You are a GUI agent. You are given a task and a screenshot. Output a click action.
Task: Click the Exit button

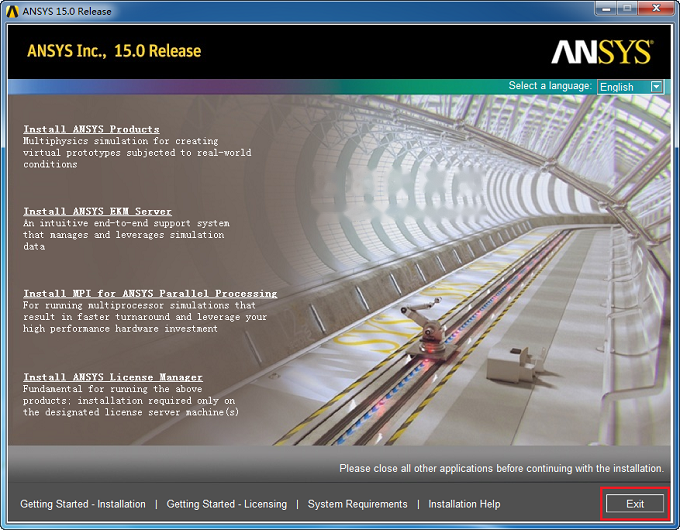point(635,504)
